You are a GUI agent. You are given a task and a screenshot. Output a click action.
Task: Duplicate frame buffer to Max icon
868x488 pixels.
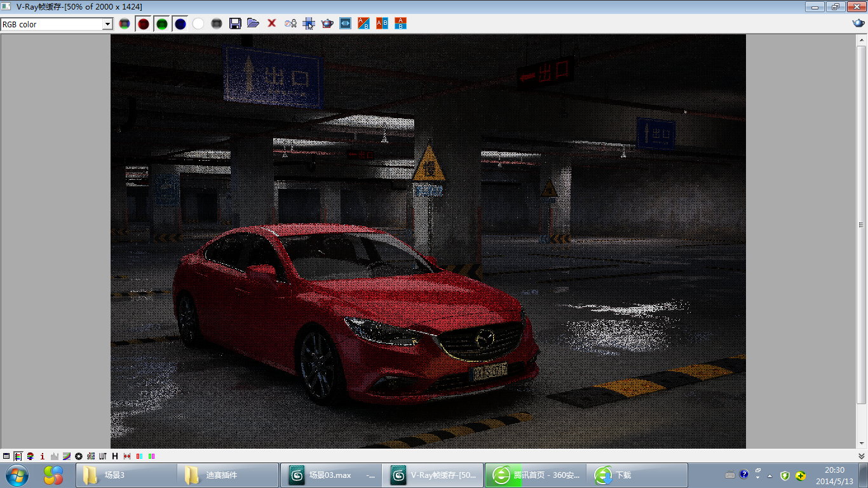tap(290, 24)
